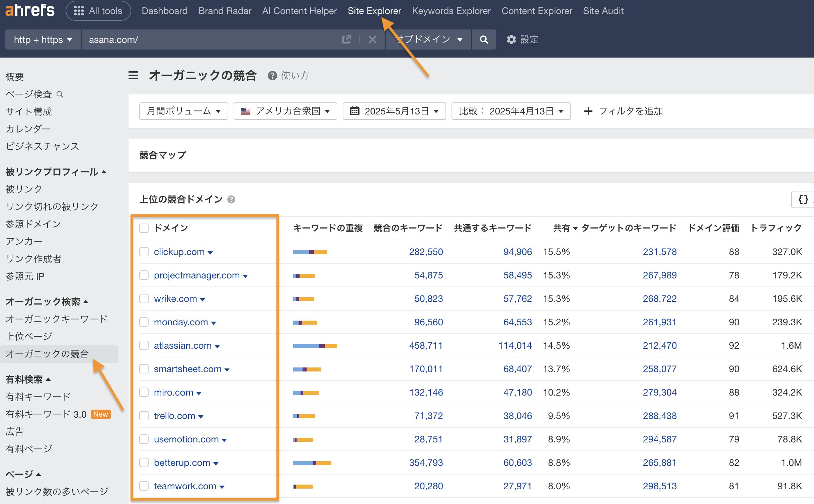Select the clickup.com row checkbox
The height and width of the screenshot is (504, 814).
tap(144, 252)
